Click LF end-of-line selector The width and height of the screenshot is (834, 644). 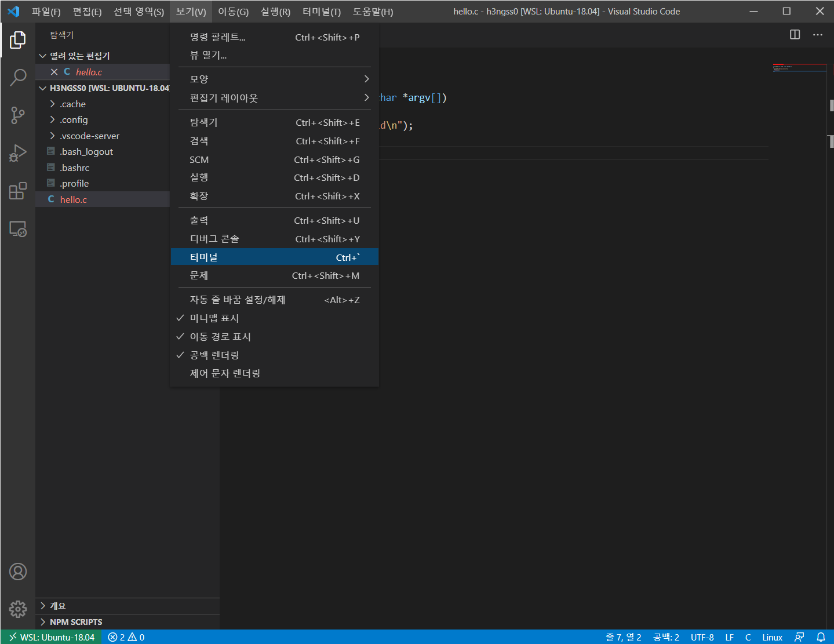(x=730, y=637)
